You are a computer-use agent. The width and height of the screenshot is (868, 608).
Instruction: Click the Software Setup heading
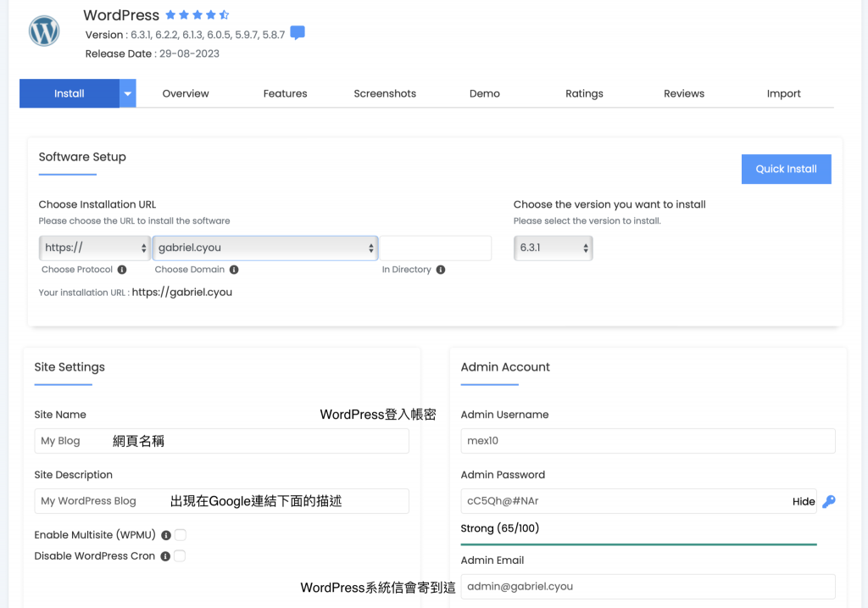[x=82, y=157]
